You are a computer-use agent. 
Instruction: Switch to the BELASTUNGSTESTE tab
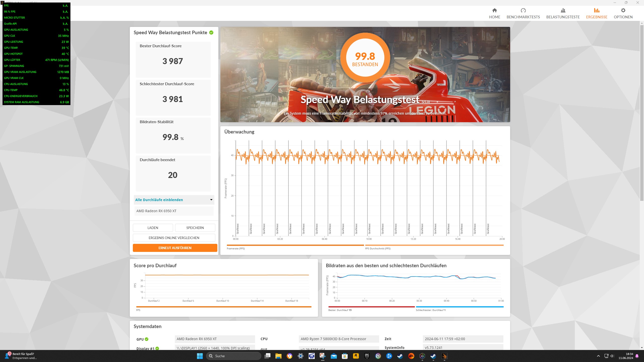coord(563,13)
